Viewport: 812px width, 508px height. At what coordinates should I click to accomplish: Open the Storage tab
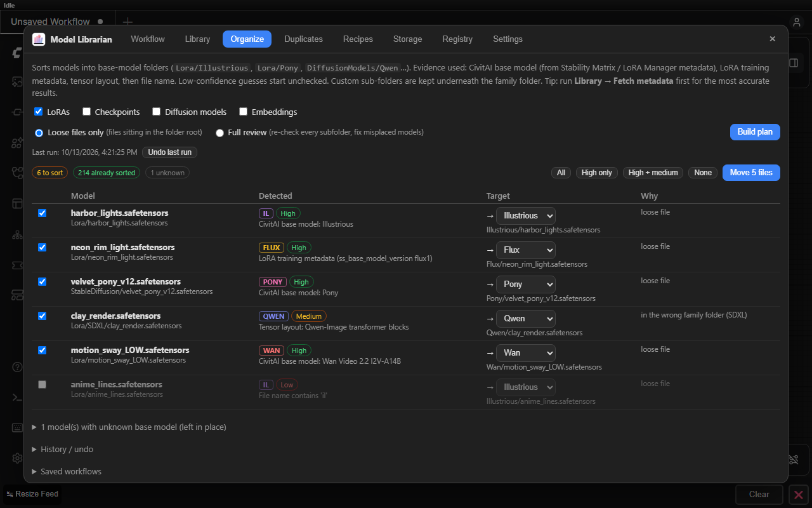407,39
